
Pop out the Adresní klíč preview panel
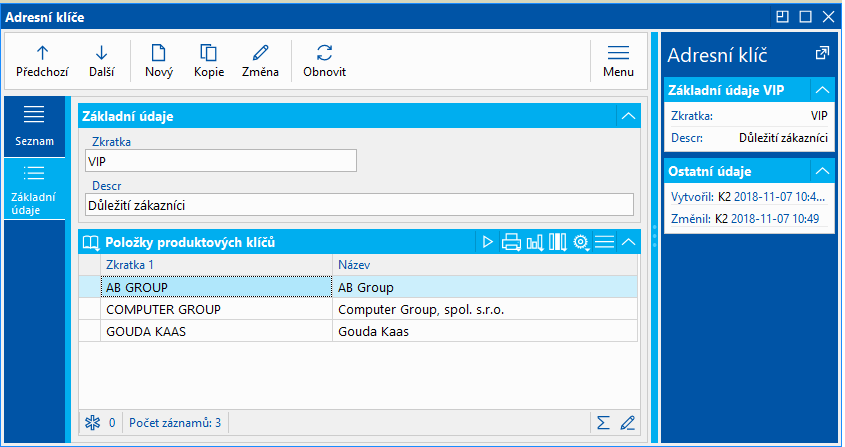pyautogui.click(x=822, y=53)
